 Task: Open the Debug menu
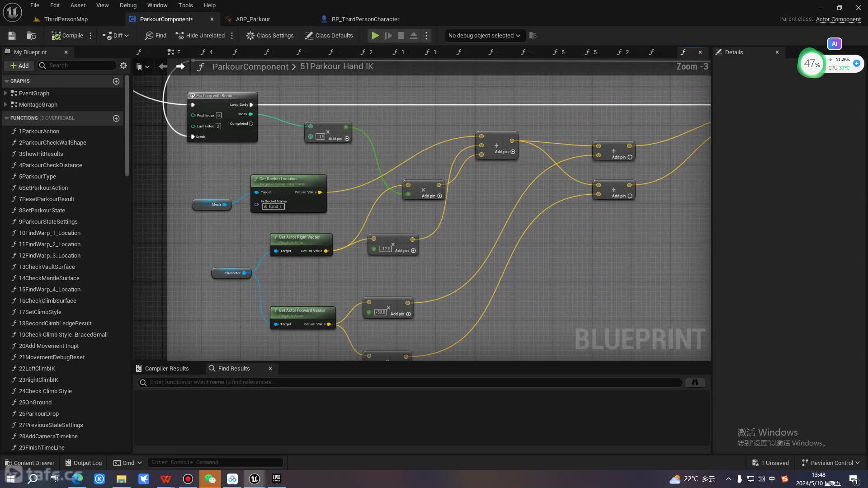coord(128,5)
